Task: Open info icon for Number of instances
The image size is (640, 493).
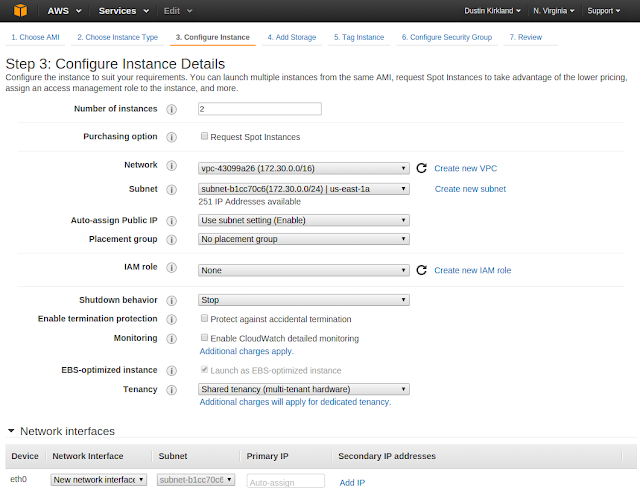Action: 171,109
